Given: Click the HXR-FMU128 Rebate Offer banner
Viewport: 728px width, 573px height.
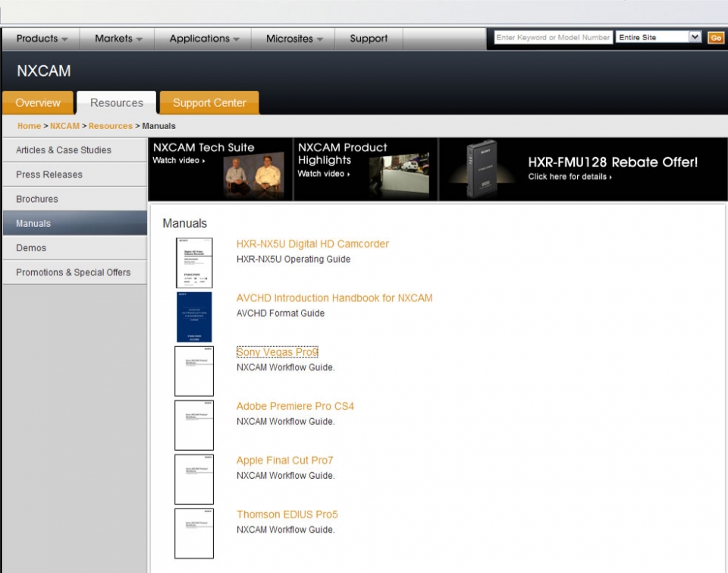Looking at the screenshot, I should tap(582, 168).
